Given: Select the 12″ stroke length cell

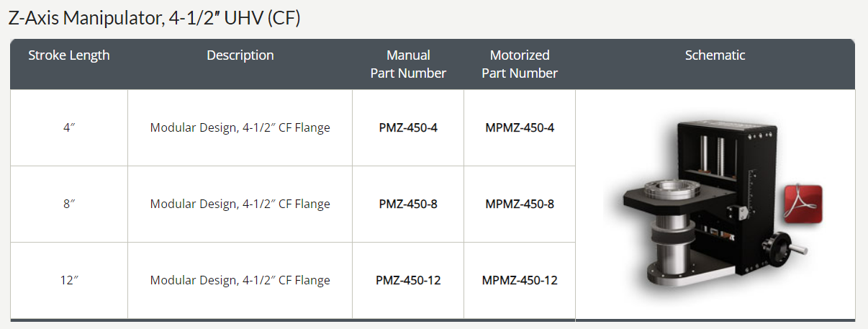Looking at the screenshot, I should [69, 281].
